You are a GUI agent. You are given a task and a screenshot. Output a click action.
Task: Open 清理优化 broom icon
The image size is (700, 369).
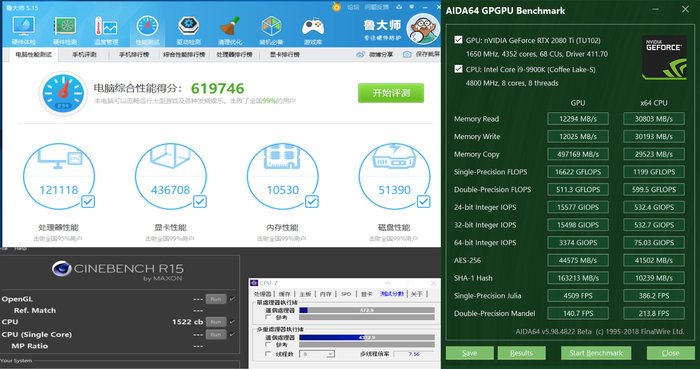[230, 26]
